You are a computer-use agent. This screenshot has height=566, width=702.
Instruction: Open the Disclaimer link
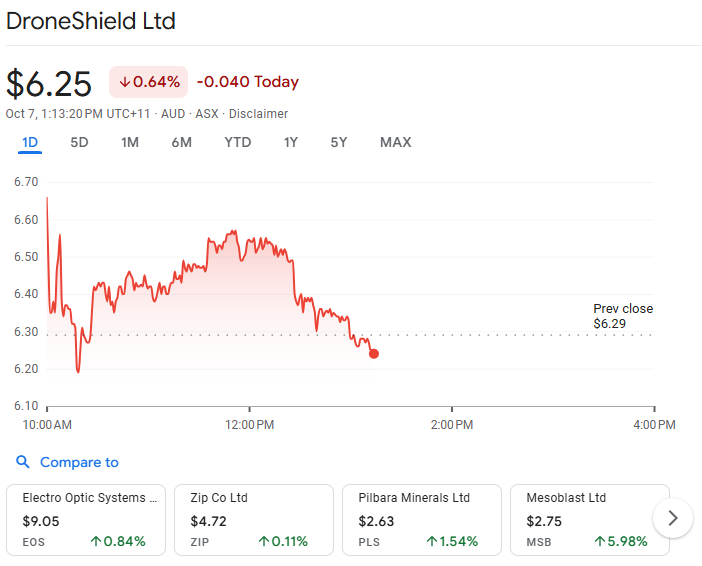[259, 114]
